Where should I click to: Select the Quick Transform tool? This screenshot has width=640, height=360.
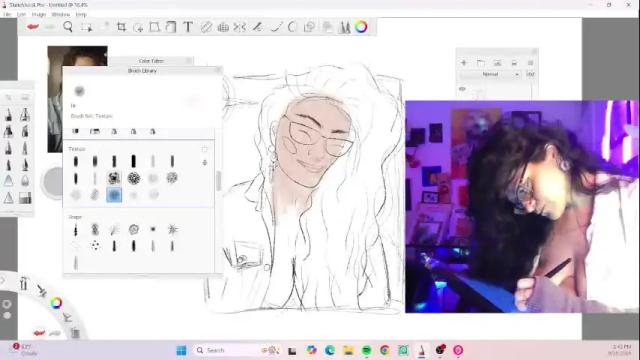(138, 27)
